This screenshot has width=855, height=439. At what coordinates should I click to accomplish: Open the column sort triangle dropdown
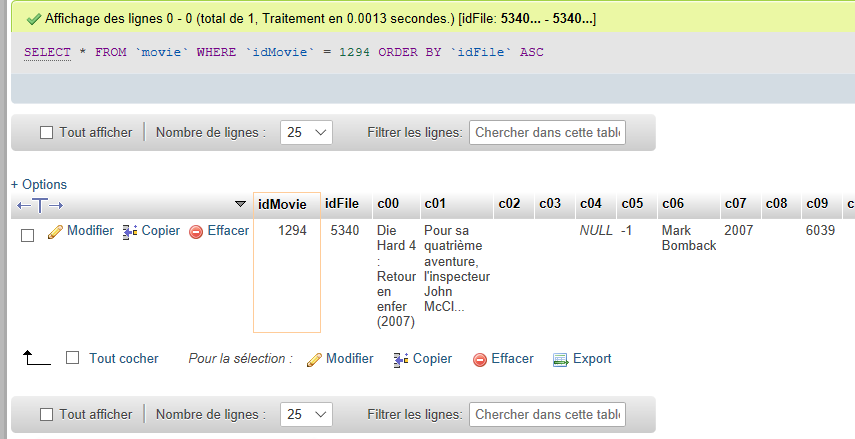240,204
